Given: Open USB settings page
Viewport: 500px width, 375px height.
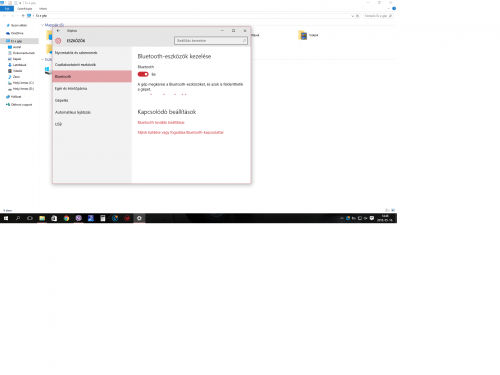Looking at the screenshot, I should point(92,124).
